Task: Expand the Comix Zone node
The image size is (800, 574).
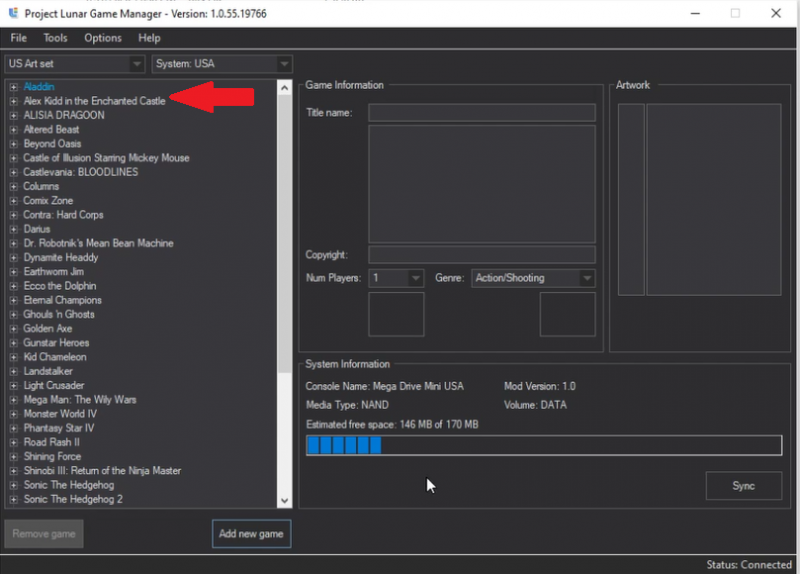Action: point(13,201)
